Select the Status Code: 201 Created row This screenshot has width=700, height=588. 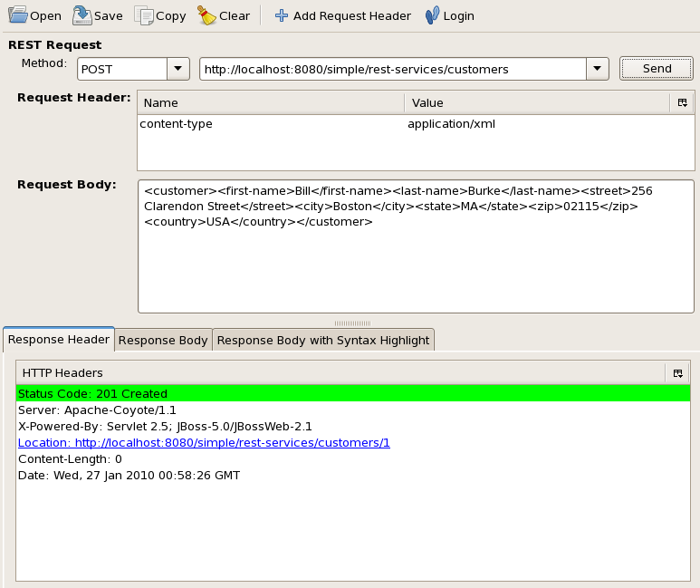[353, 393]
